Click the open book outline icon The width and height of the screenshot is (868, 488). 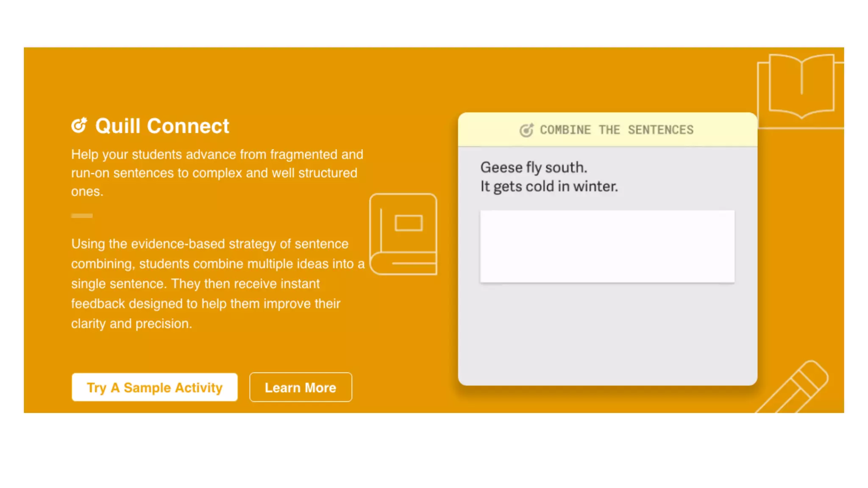click(801, 86)
